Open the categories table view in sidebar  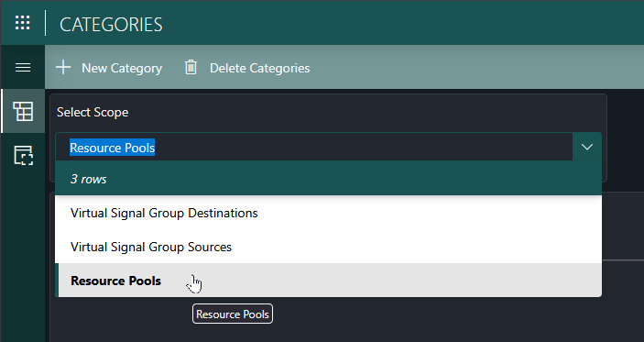23,111
